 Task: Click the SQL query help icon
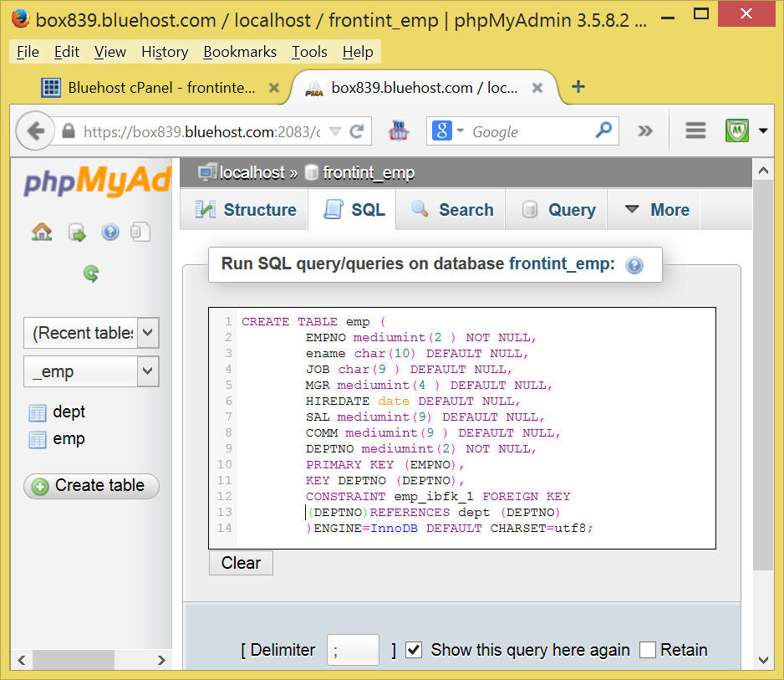[x=634, y=265]
